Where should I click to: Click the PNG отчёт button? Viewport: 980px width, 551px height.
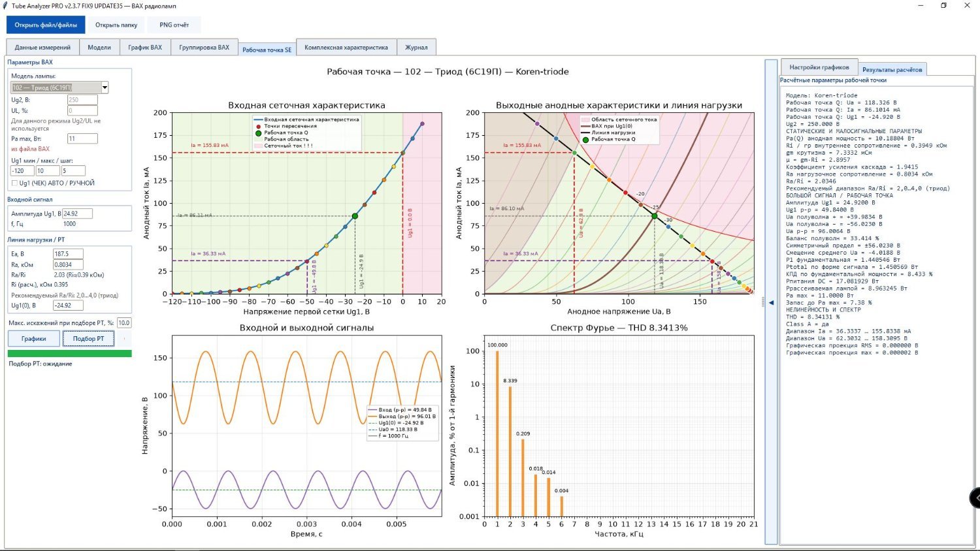coord(174,25)
